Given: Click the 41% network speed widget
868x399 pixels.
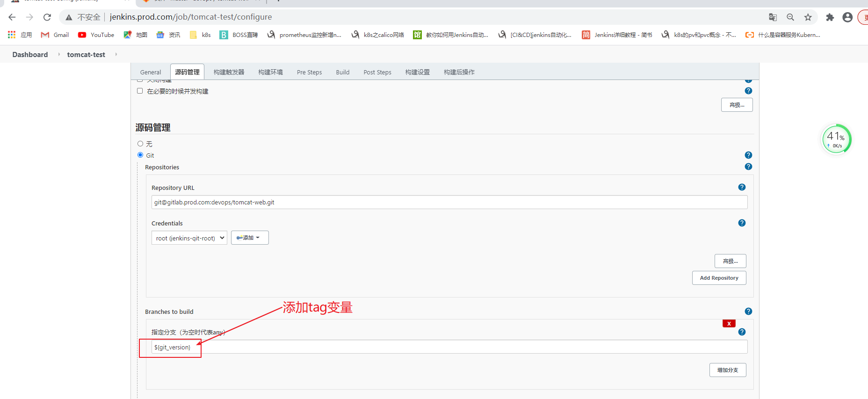Looking at the screenshot, I should point(836,139).
